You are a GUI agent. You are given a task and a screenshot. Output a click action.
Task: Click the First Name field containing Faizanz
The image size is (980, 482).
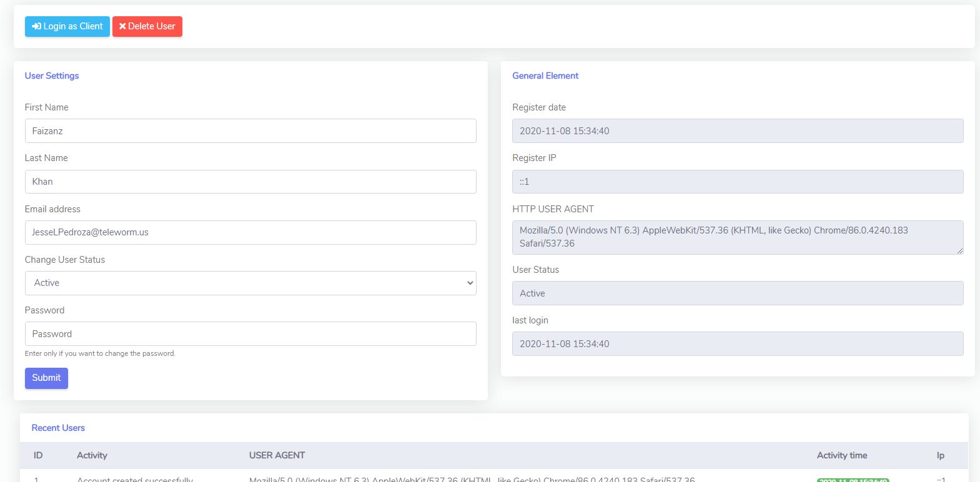(250, 131)
